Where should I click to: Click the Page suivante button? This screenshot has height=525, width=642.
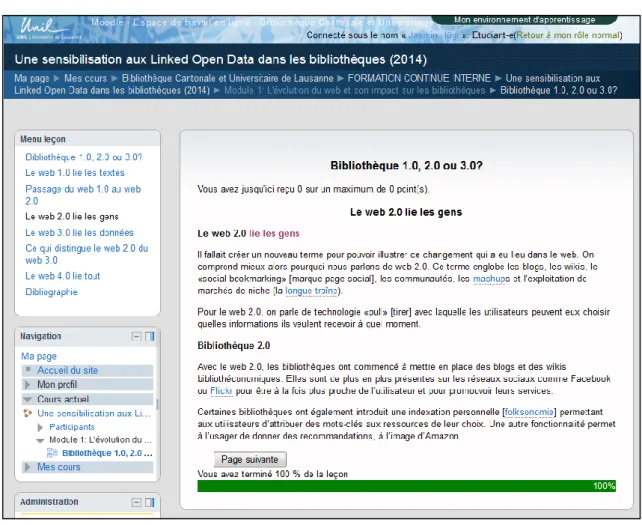(x=250, y=459)
